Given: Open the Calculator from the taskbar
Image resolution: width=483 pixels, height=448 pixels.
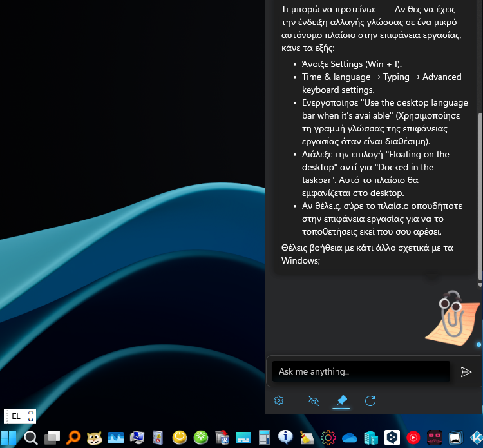Looking at the screenshot, I should (x=264, y=438).
